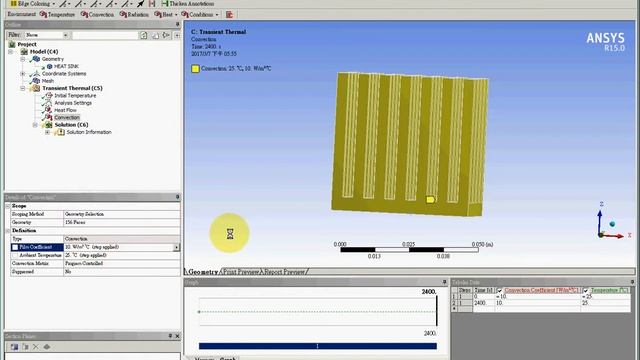Select the HEAT SINK body
The width and height of the screenshot is (640, 360).
coord(66,66)
